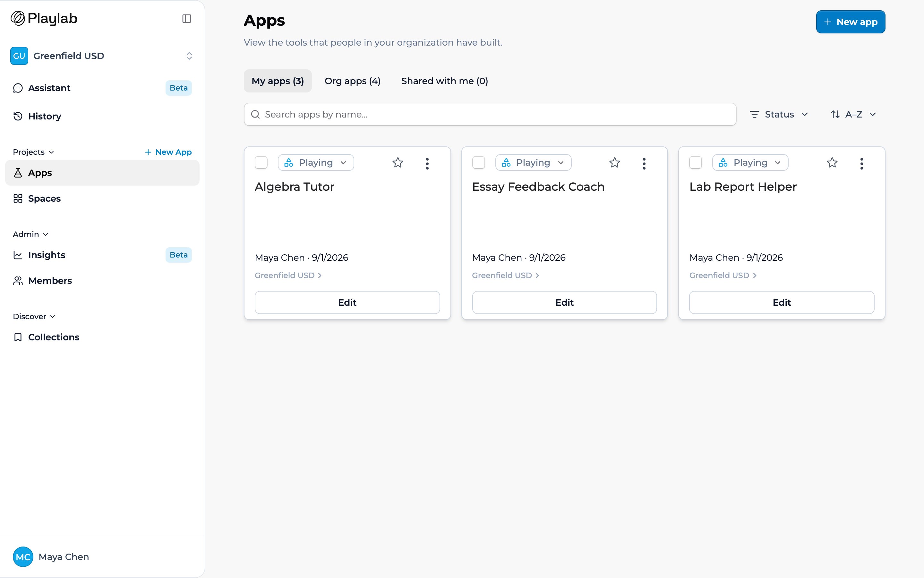924x578 pixels.
Task: Star the Essay Feedback Coach app
Action: coord(615,163)
